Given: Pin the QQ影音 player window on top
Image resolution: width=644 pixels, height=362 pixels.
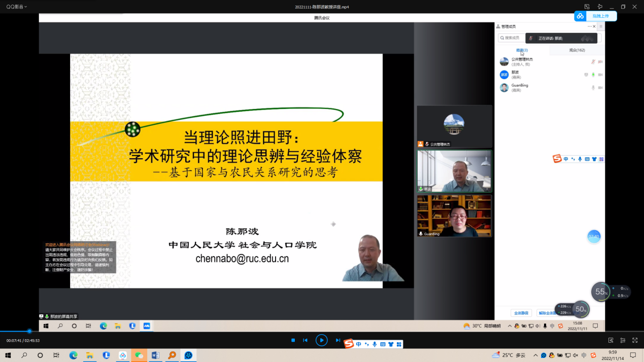Looking at the screenshot, I should click(600, 7).
